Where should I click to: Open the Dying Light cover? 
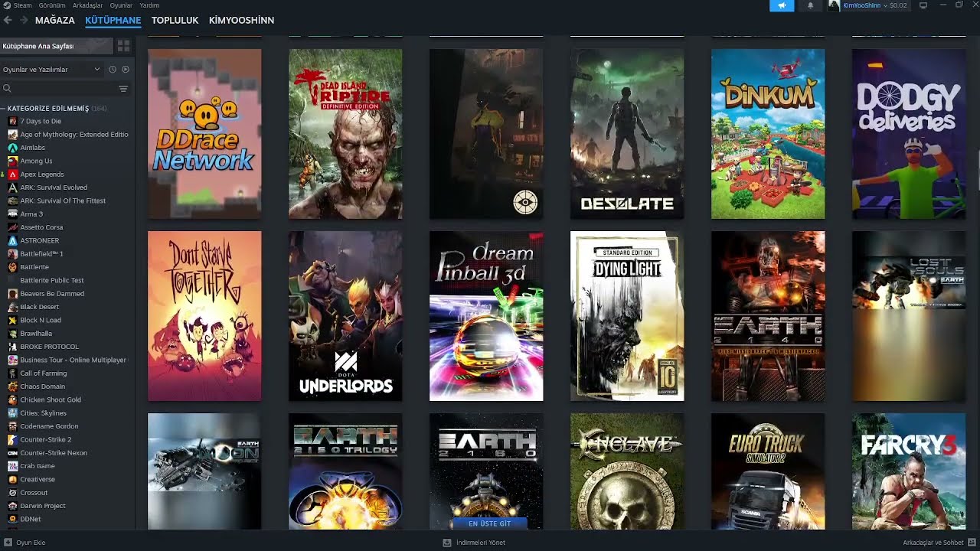coord(627,316)
